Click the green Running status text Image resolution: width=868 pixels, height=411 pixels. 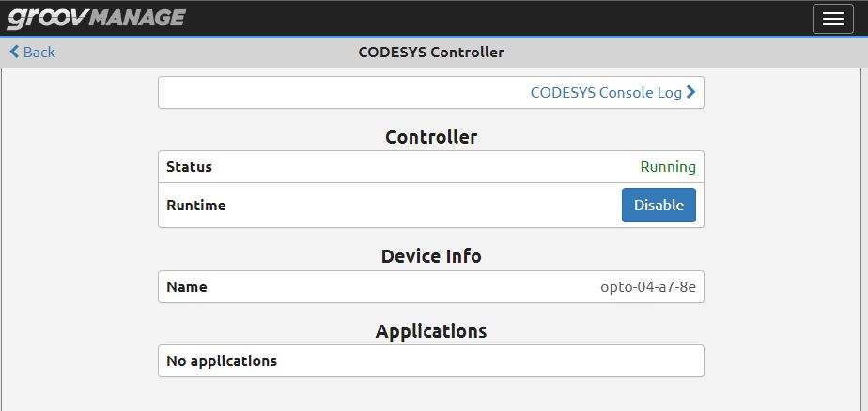click(668, 166)
